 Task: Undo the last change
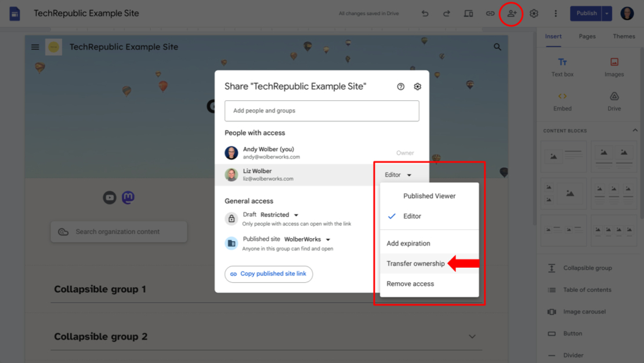click(425, 13)
